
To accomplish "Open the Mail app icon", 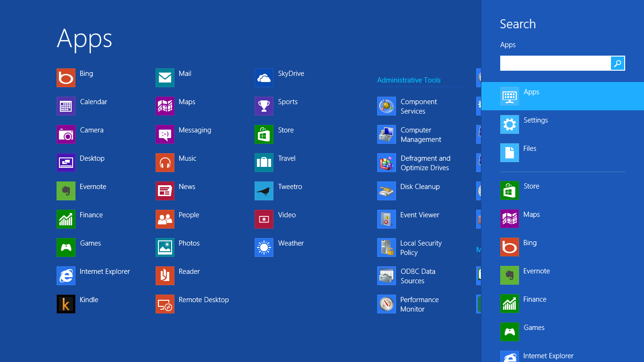I will [165, 78].
